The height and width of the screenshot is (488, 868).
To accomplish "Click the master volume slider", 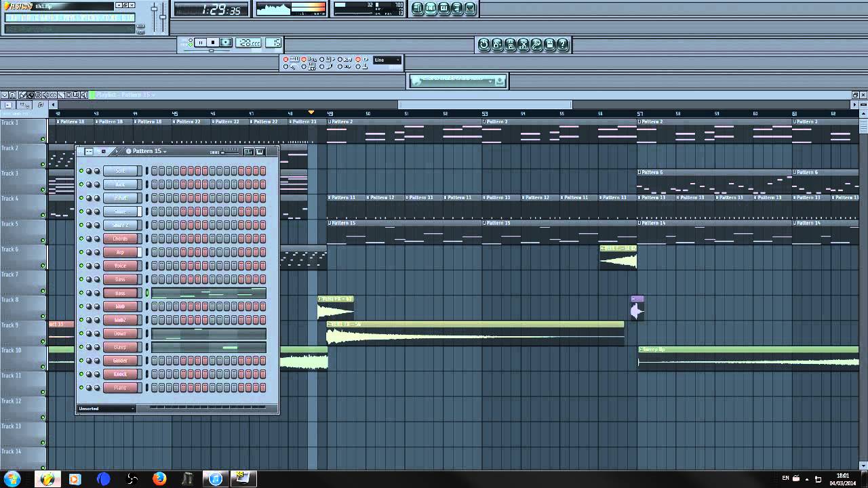I will [x=154, y=9].
